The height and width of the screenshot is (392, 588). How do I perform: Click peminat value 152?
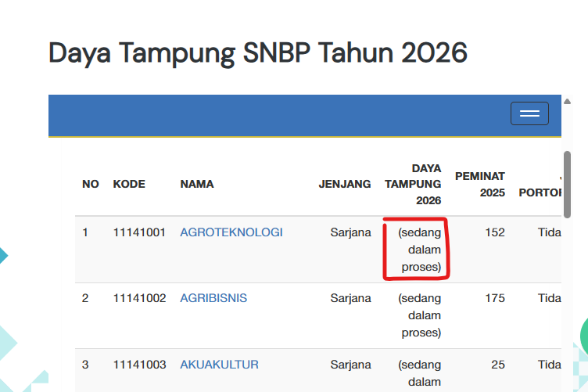[x=495, y=232]
